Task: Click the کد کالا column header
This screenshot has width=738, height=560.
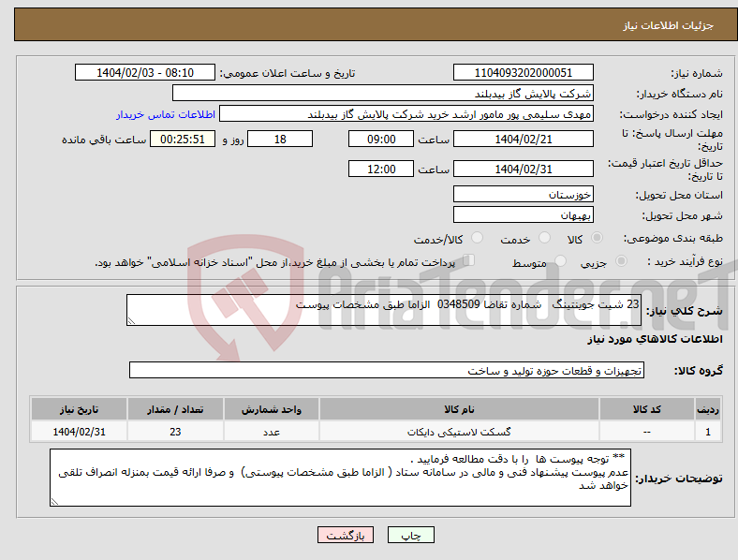Action: [647, 409]
